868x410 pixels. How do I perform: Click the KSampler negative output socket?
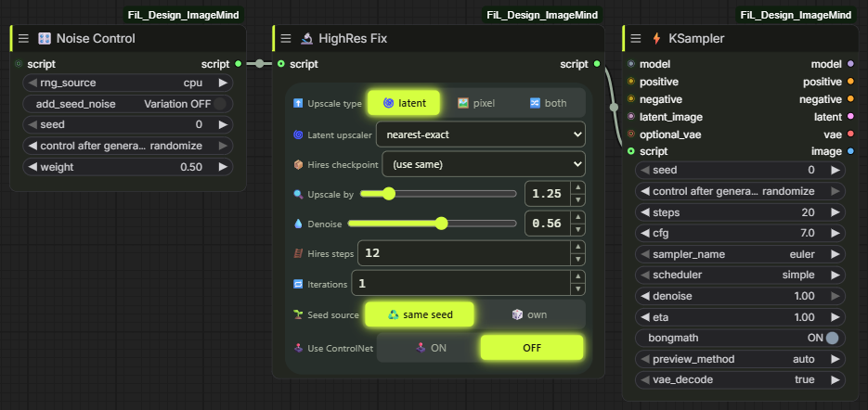point(851,99)
